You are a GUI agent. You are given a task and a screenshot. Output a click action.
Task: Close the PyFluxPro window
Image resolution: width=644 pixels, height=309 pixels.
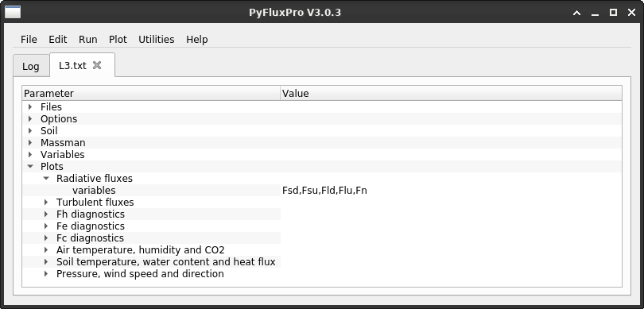[632, 13]
